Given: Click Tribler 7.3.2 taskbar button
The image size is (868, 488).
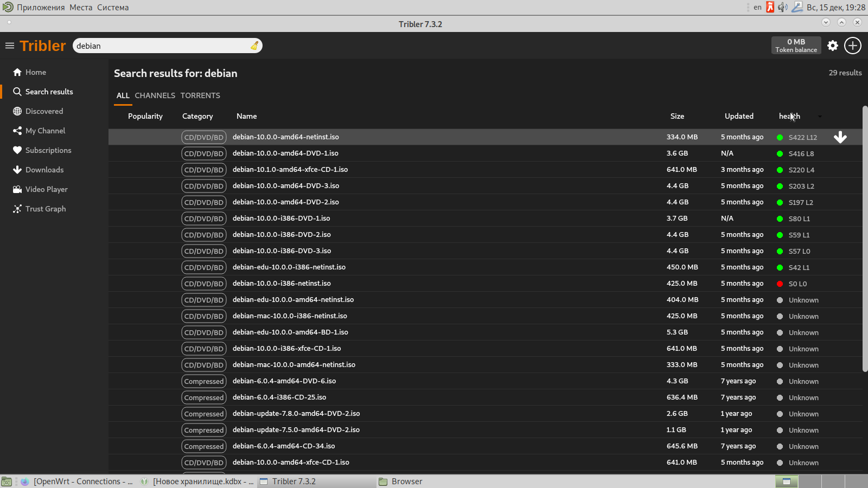Looking at the screenshot, I should tap(316, 481).
